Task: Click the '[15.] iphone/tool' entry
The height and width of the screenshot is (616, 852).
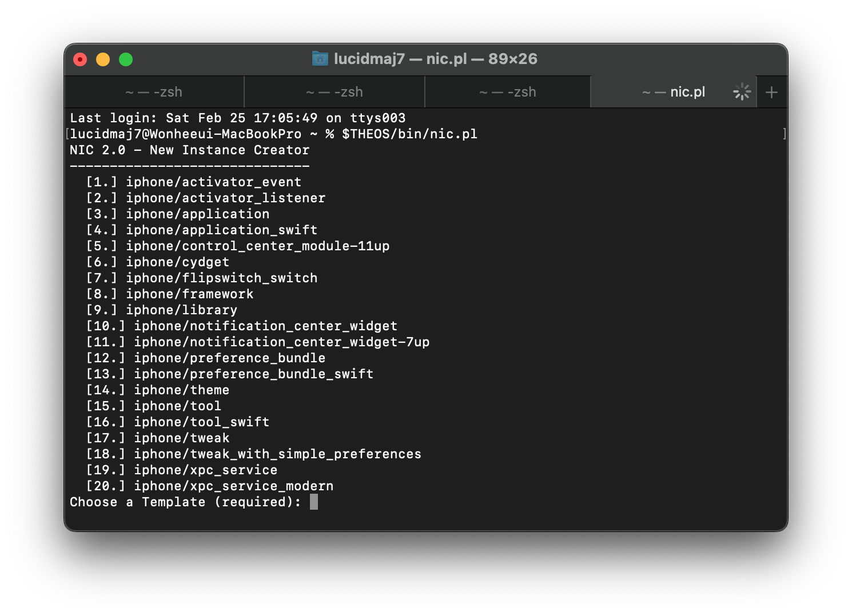Action: (154, 406)
